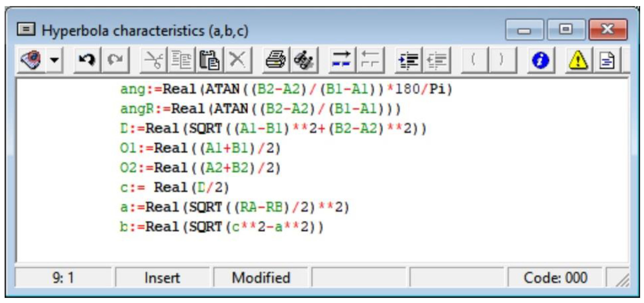The height and width of the screenshot is (303, 644).
Task: Click the Insert mode status cell
Action: pos(162,278)
